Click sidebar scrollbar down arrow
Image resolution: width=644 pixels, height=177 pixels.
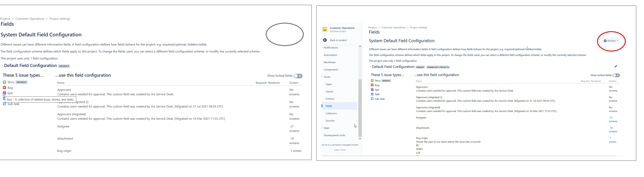pyautogui.click(x=360, y=138)
